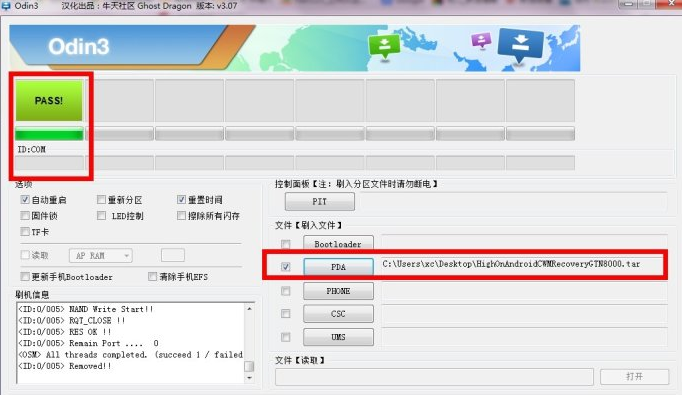Click the PDA file button

tap(338, 267)
